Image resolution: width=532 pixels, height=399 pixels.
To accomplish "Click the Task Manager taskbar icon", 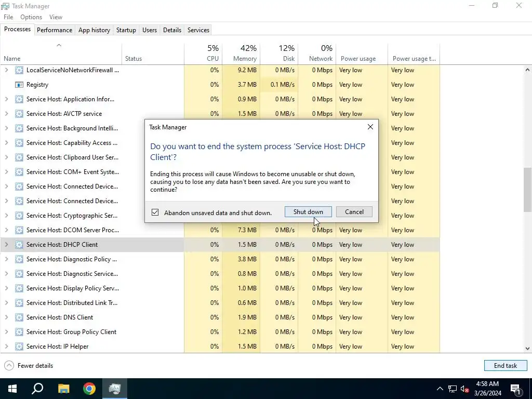I will pos(115,389).
